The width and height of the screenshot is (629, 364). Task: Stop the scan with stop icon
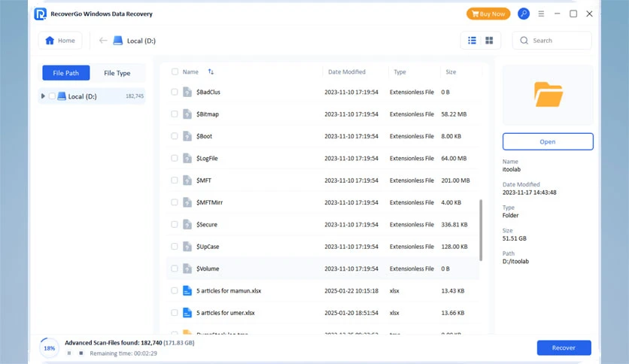pyautogui.click(x=81, y=353)
